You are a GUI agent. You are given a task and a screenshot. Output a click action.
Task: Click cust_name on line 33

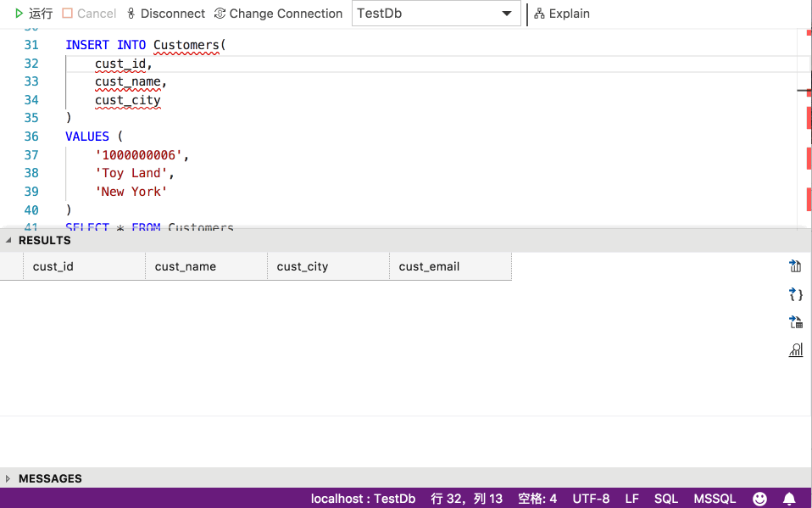(x=128, y=81)
